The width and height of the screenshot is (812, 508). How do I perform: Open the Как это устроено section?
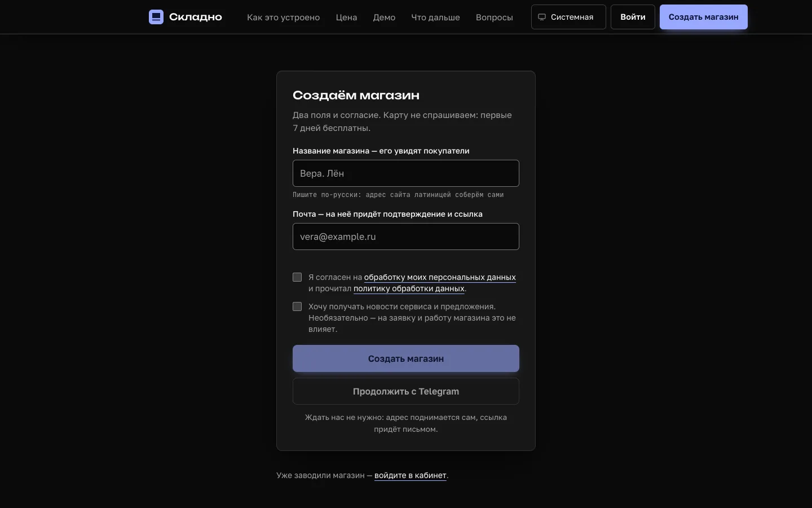pos(283,17)
